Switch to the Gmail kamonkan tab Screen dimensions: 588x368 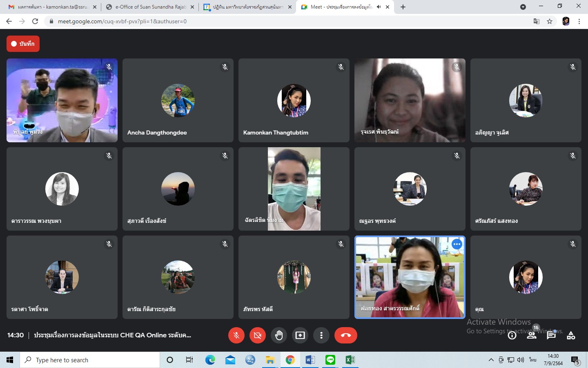click(x=52, y=7)
